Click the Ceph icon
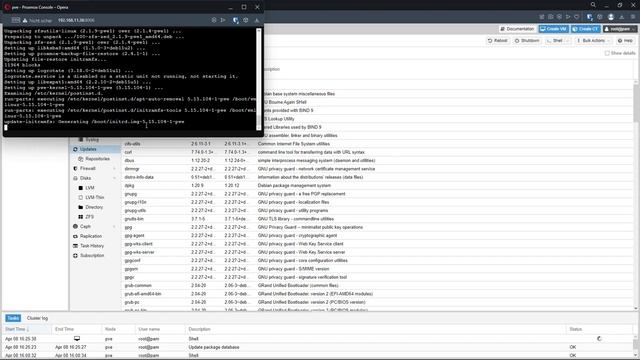This screenshot has width=640, height=360. click(75, 227)
